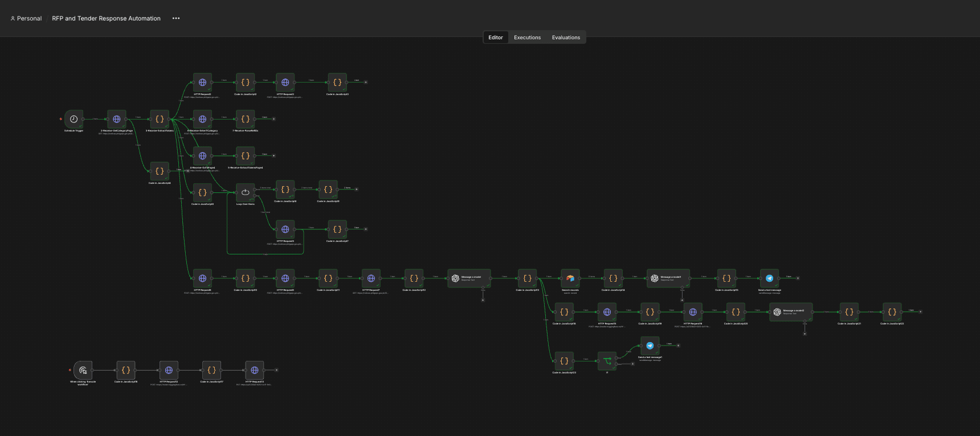Switch to the Executions tab
The width and height of the screenshot is (980, 436).
527,38
